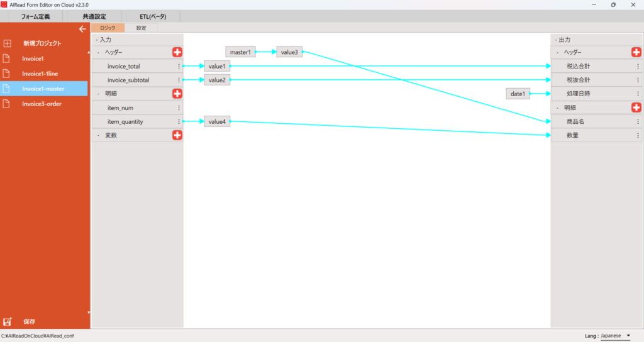Click the 新規プロジェクト add icon
Viewport: 644px width, 342px height.
tap(8, 43)
